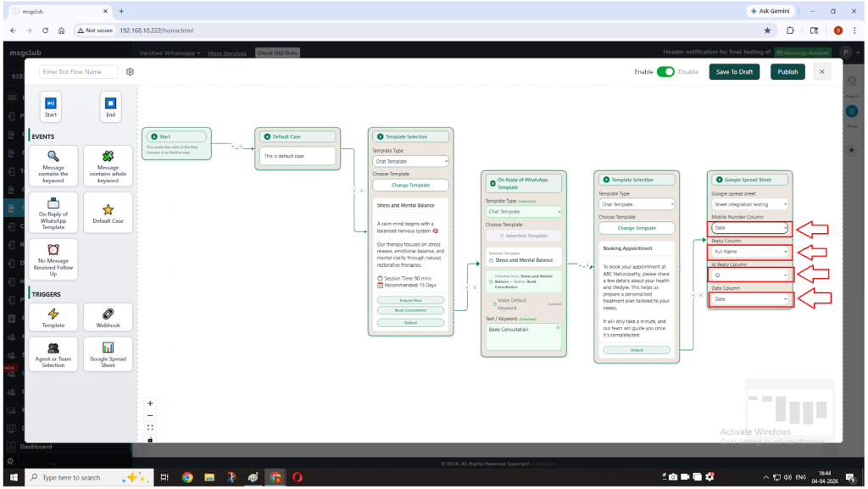Select the Message contains the keyword event
Viewport: 868px width, 489px height.
(53, 165)
